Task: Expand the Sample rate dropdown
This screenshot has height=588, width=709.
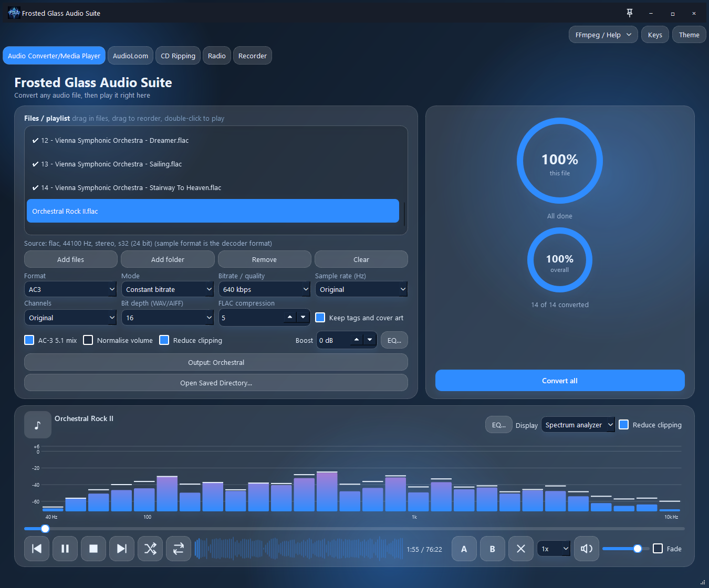Action: click(361, 289)
